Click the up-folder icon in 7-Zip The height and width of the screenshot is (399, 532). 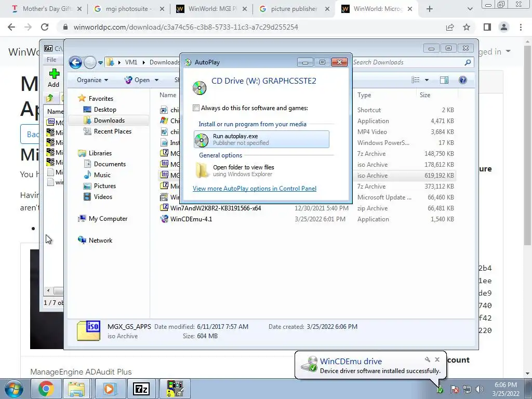(49, 98)
